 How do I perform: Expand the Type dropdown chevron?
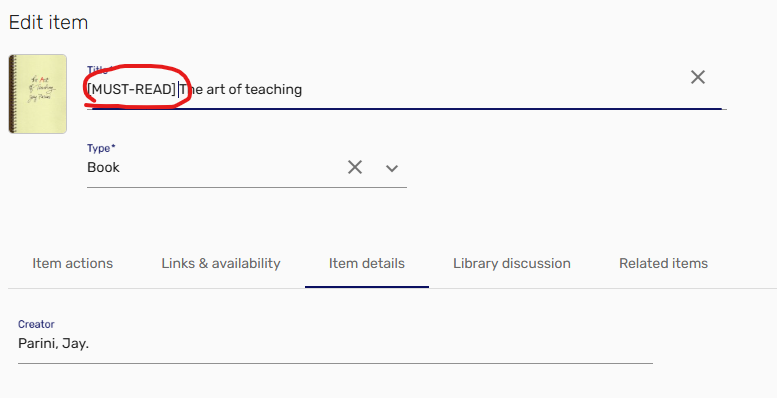pyautogui.click(x=392, y=169)
